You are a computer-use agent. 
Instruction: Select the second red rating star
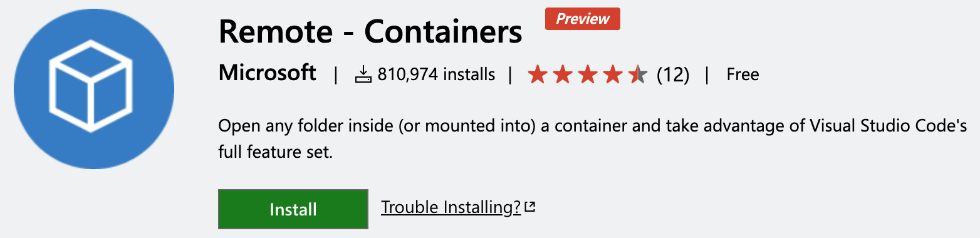pos(562,75)
